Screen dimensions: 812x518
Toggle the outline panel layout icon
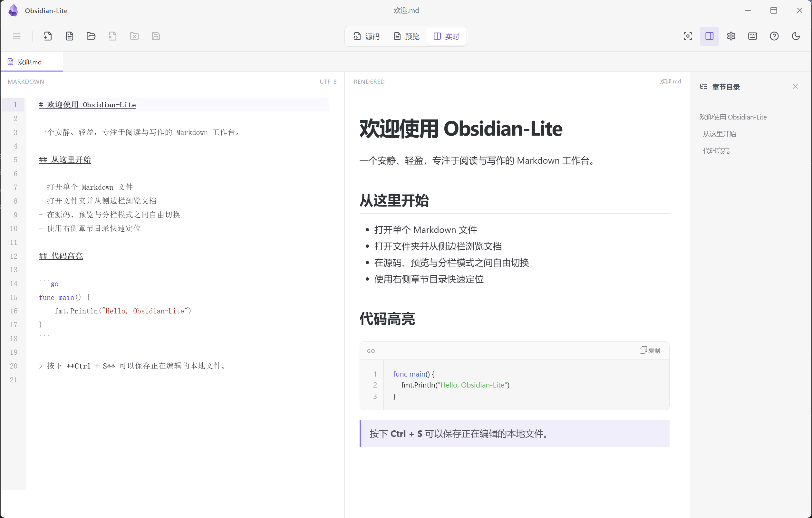tap(710, 36)
